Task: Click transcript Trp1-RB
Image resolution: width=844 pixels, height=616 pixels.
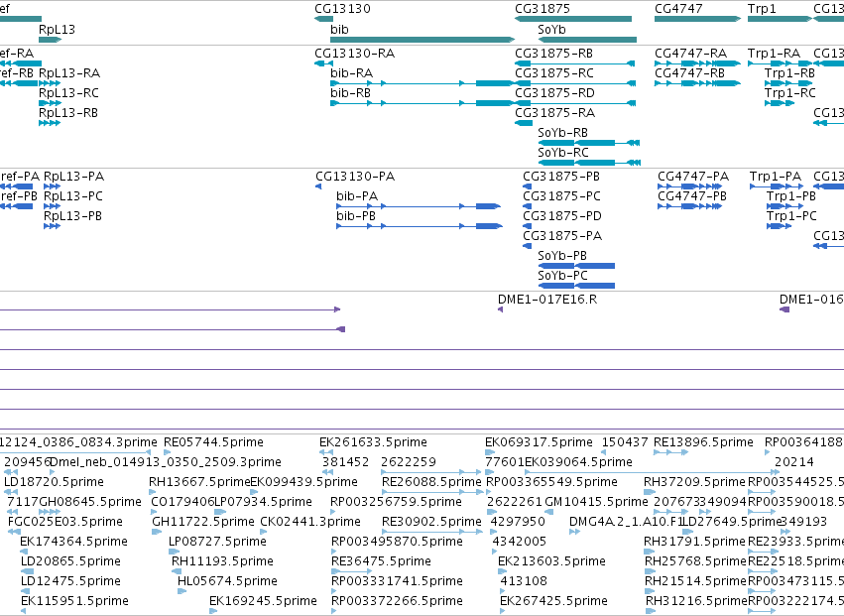Action: click(x=789, y=73)
